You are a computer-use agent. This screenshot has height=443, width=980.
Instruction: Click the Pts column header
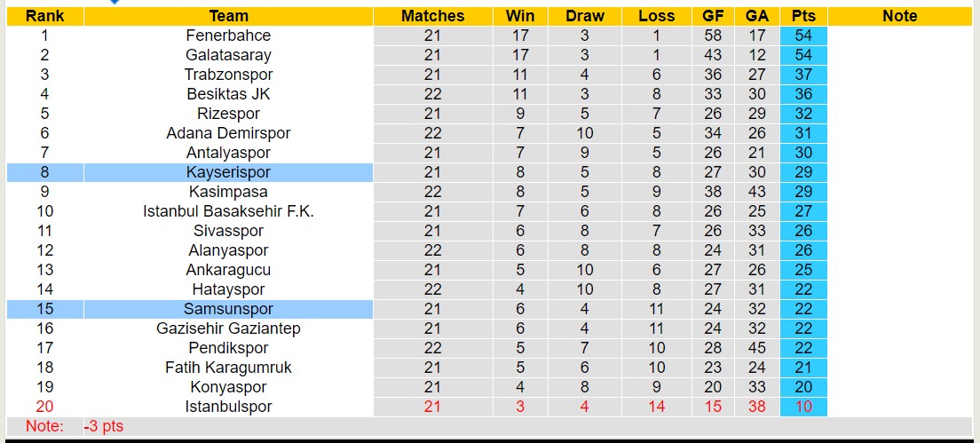[803, 16]
